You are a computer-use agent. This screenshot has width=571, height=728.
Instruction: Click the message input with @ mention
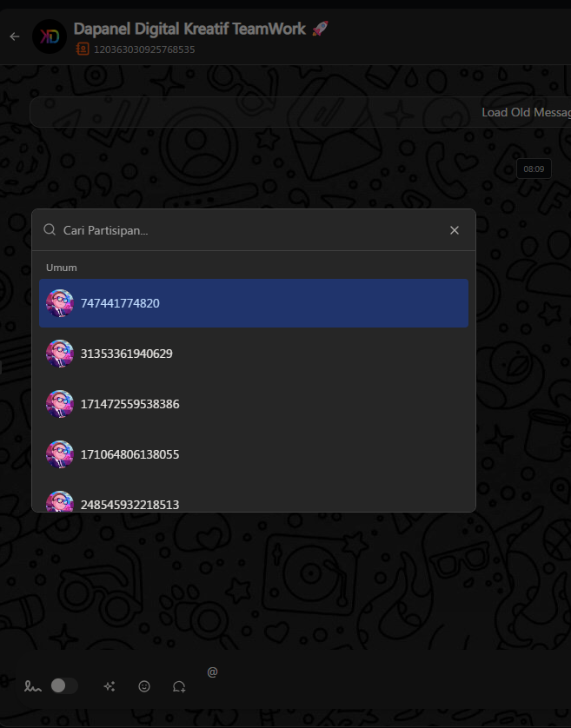[386, 672]
